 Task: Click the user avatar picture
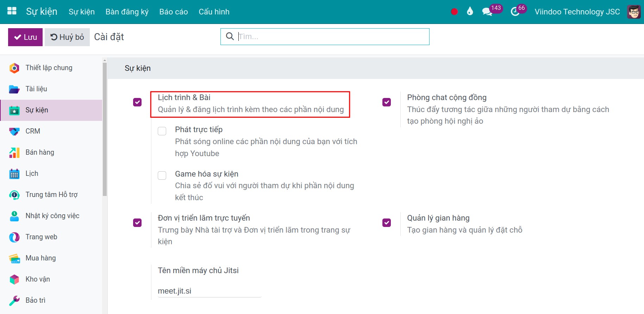point(634,12)
